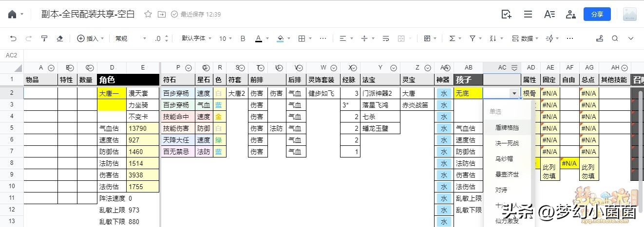This screenshot has height=227, width=644.
Task: Click the vertical align icon
Action: click(x=364, y=38)
